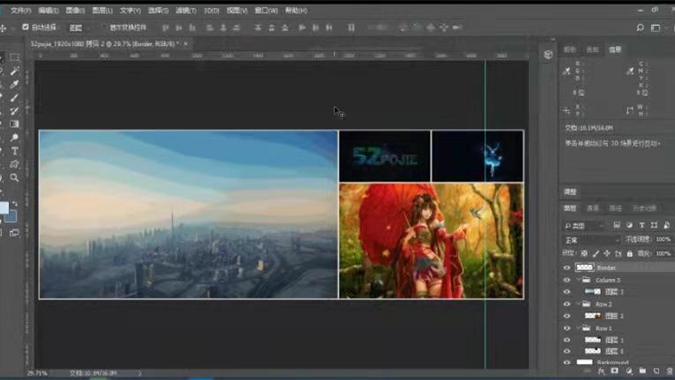Image resolution: width=675 pixels, height=380 pixels.
Task: Click the layer opacity 100% field
Action: pos(663,239)
